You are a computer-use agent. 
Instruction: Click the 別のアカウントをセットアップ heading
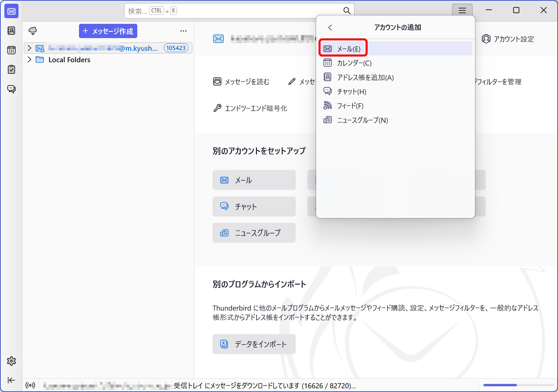point(259,151)
